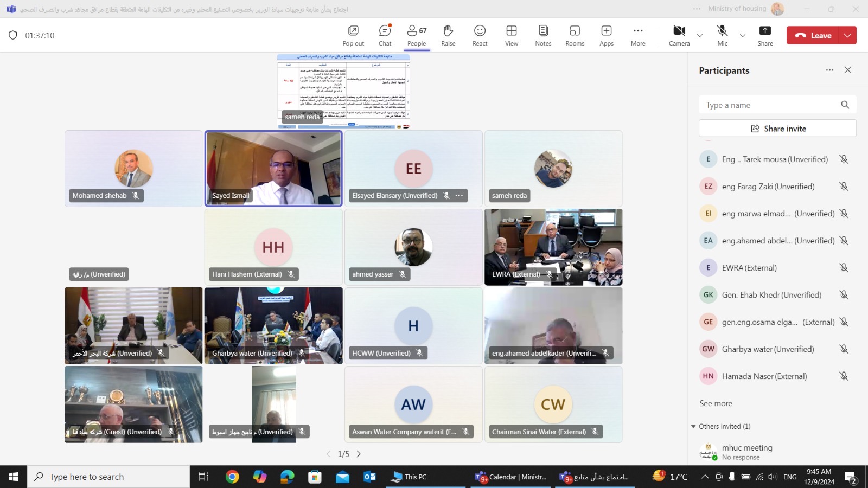The image size is (868, 488).
Task: Select eng.ahamed abdel participant in list
Action: (775, 241)
